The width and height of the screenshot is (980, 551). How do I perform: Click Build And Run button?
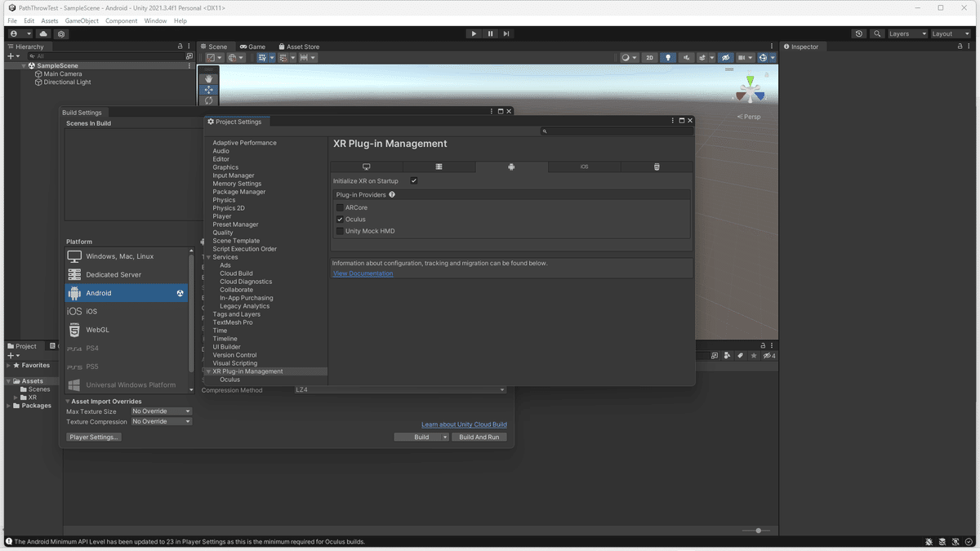(479, 438)
